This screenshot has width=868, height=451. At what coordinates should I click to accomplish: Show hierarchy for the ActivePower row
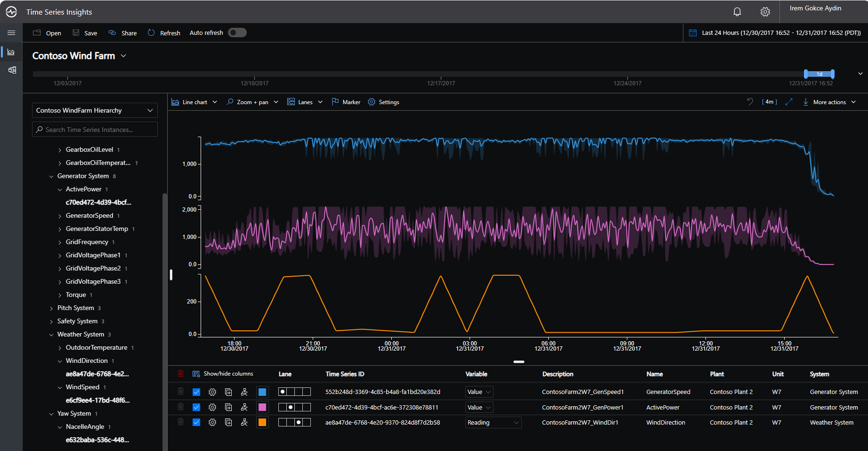pos(244,407)
